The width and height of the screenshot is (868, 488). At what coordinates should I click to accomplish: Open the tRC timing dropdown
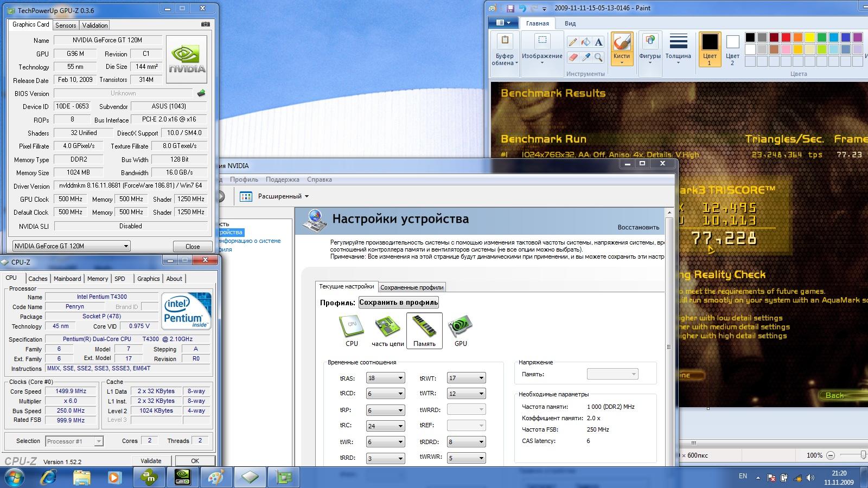[385, 426]
